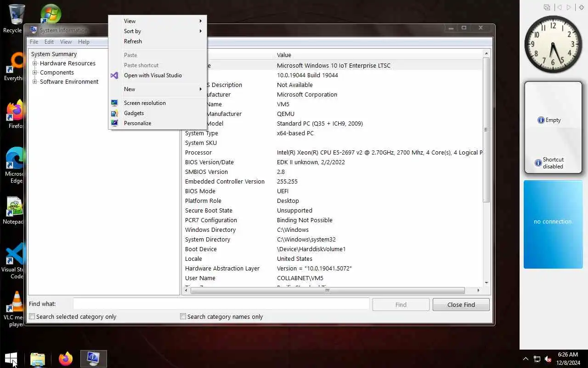Screen dimensions: 588x368
Task: Open the View submenu in the context menu
Action: click(158, 21)
